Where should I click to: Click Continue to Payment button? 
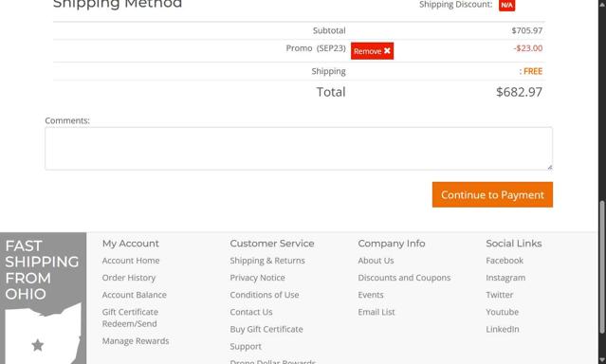(492, 194)
